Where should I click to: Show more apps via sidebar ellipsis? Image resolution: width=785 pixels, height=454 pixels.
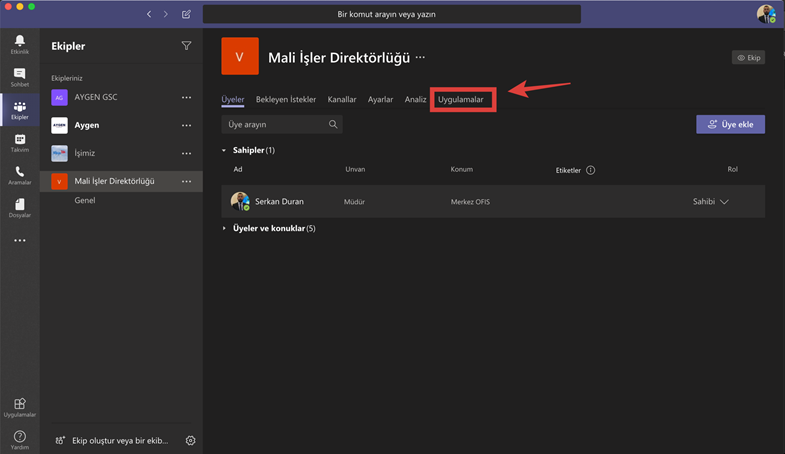[x=20, y=240]
